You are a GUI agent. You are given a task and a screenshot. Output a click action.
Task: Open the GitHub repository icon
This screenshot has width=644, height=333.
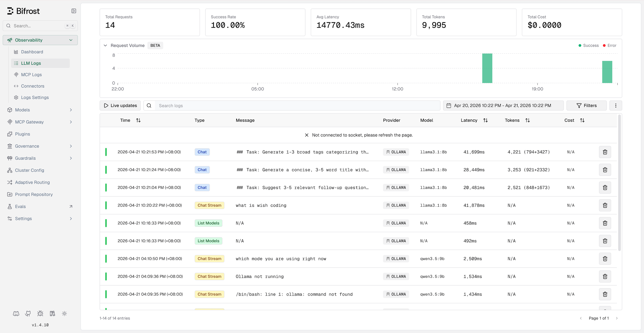point(28,313)
